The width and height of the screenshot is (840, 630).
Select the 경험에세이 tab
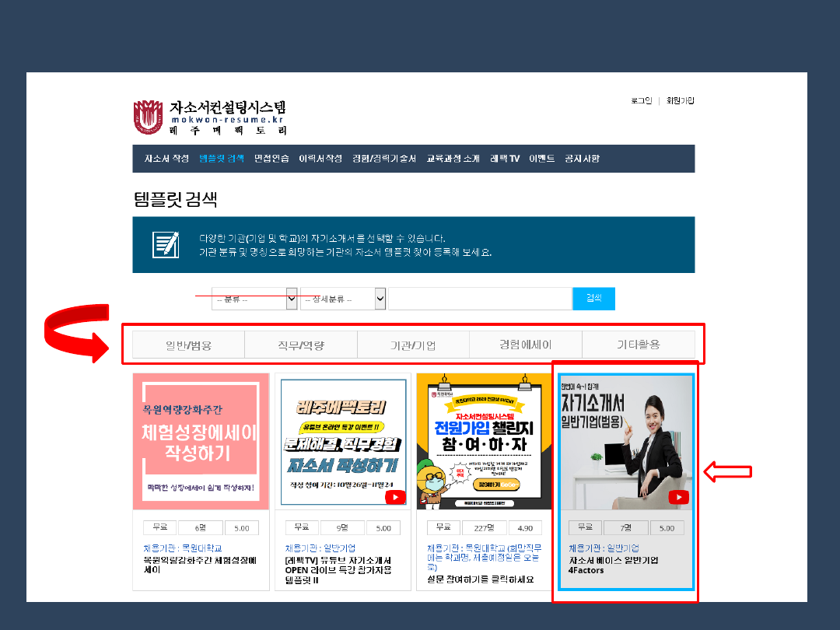[526, 345]
